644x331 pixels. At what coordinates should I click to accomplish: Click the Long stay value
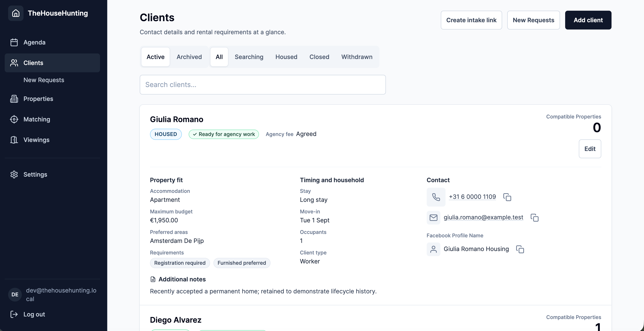click(314, 200)
